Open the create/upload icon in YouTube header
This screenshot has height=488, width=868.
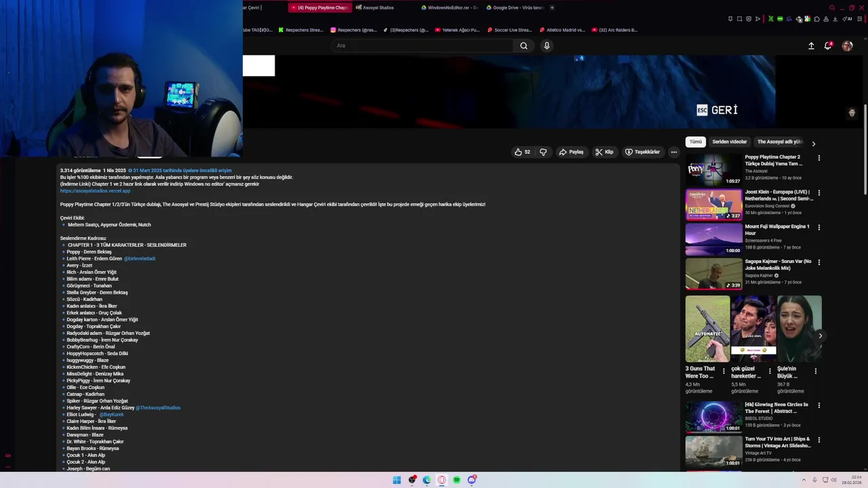[811, 45]
